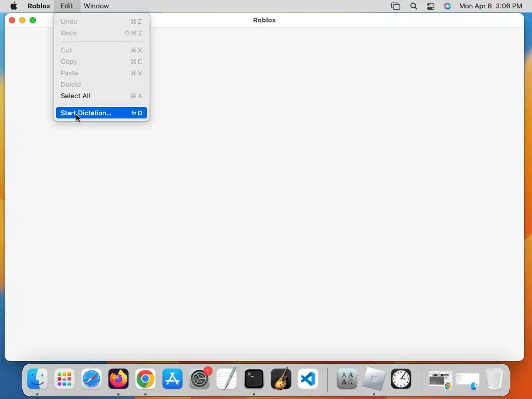The image size is (532, 399).
Task: Open Launchpad from the Dock
Action: 64,379
